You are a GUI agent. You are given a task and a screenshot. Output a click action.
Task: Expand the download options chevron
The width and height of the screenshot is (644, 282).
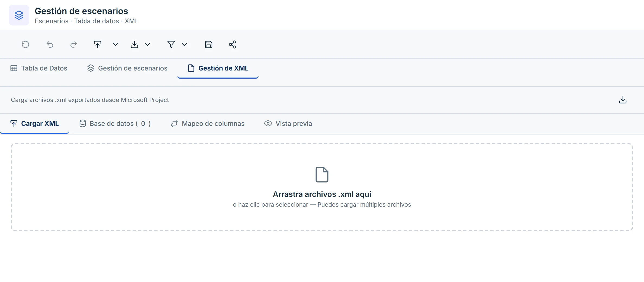coord(147,44)
